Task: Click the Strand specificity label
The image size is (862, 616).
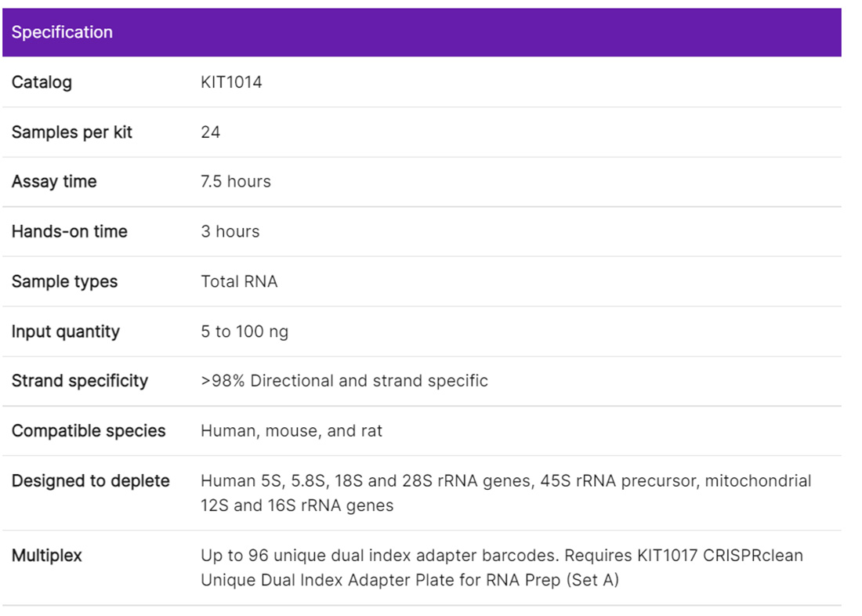Action: 80,382
